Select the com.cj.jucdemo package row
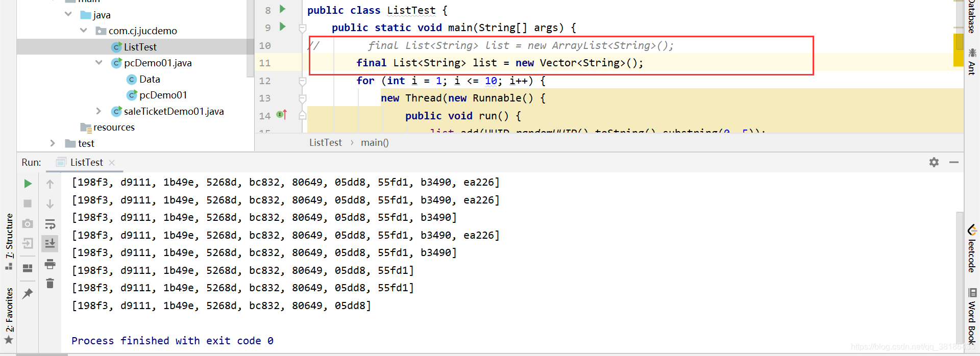 [x=135, y=31]
